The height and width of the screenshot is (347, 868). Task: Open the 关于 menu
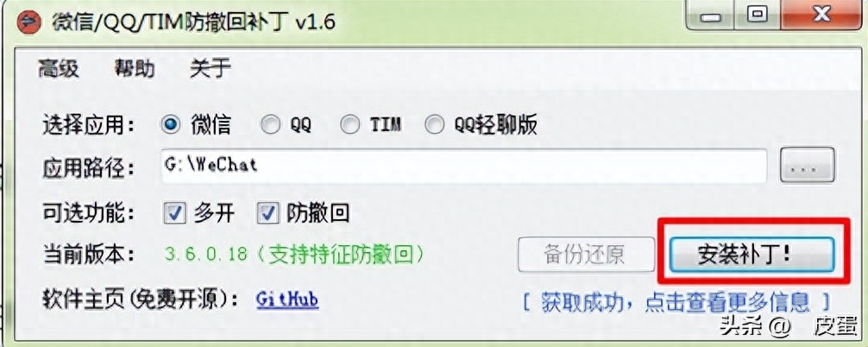click(211, 69)
